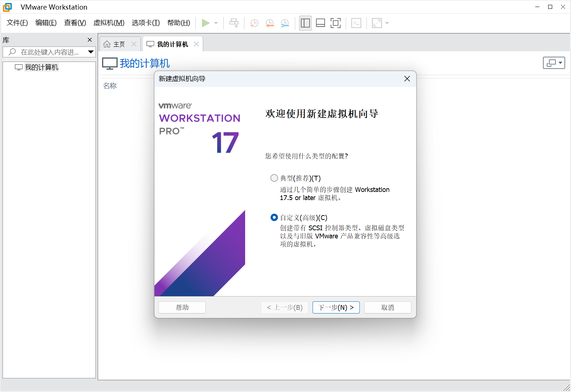
Task: Close the 主页 tab
Action: [x=134, y=44]
